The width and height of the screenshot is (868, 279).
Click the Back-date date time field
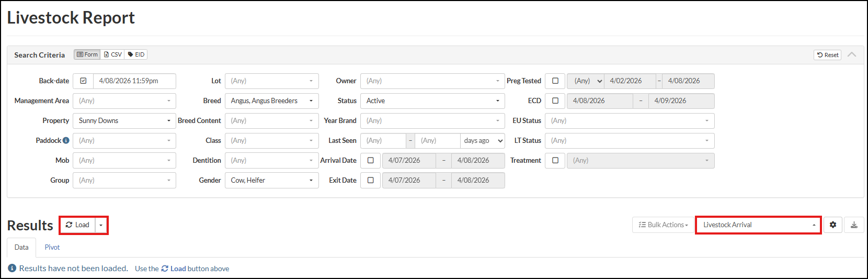pyautogui.click(x=134, y=81)
